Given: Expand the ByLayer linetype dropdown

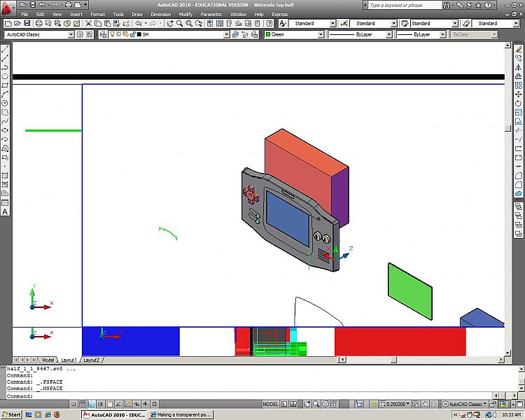Looking at the screenshot, I should pyautogui.click(x=388, y=34).
